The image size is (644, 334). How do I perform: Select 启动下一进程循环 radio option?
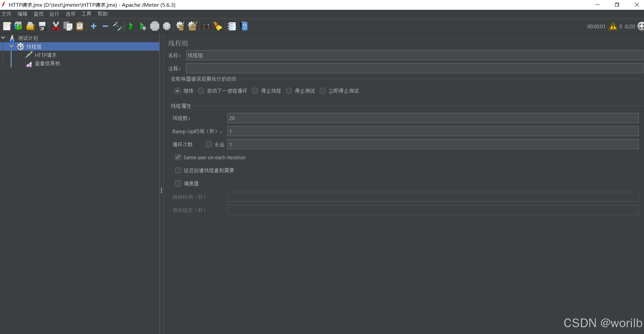click(x=201, y=91)
